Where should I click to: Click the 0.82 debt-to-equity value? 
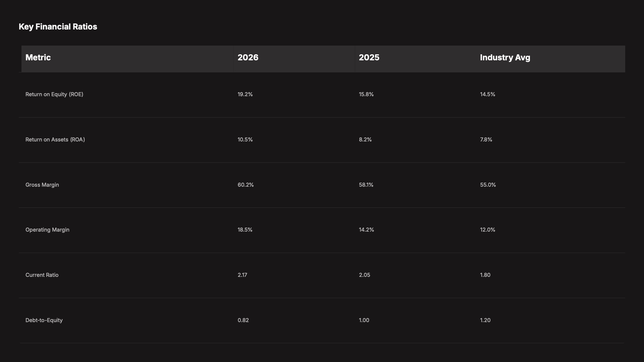243,320
